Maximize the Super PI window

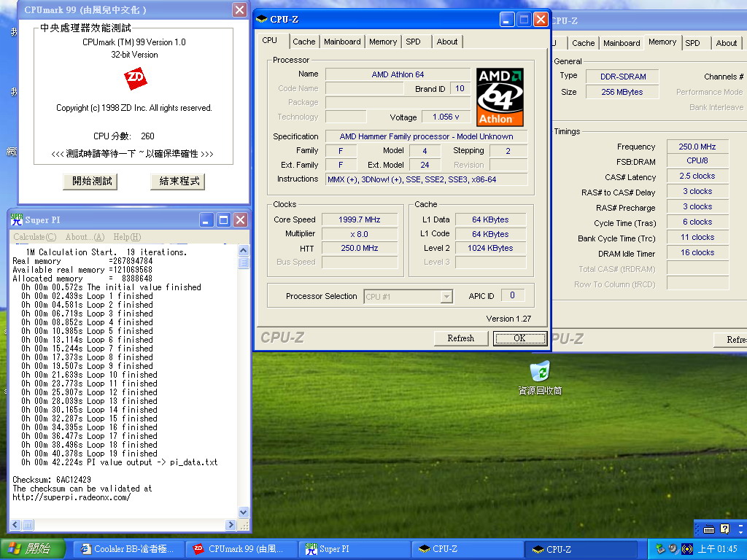pos(223,219)
